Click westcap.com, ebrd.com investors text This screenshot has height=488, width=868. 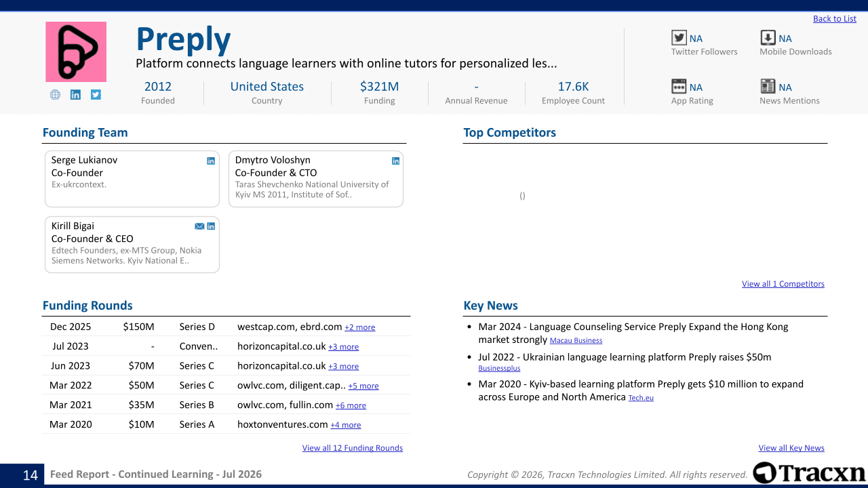coord(290,327)
